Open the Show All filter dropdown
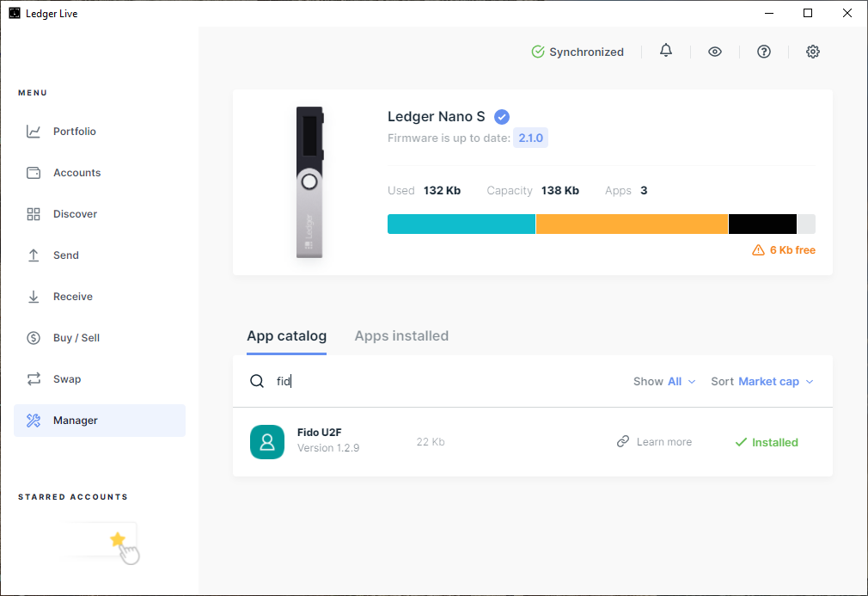Viewport: 868px width, 596px height. pyautogui.click(x=664, y=382)
